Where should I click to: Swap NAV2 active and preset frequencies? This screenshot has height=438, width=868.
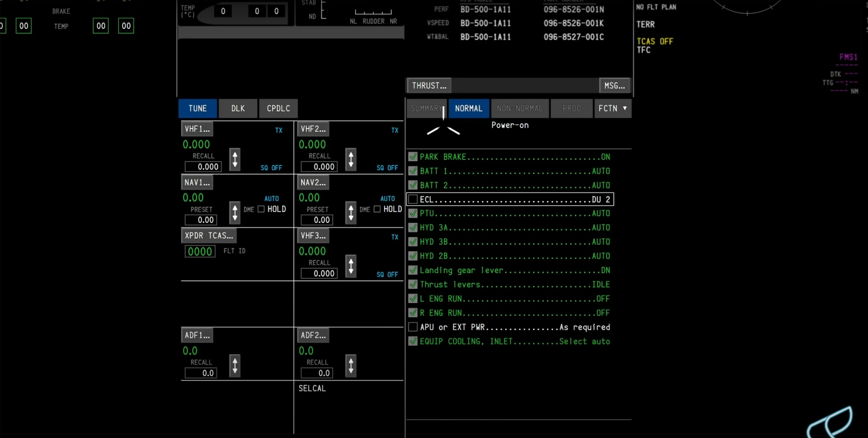[351, 213]
